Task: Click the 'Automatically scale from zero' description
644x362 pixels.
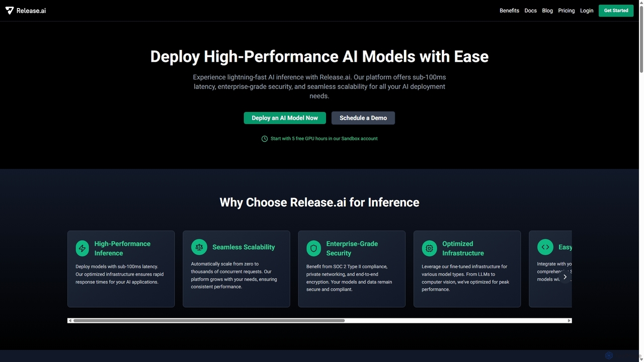Action: [234, 275]
